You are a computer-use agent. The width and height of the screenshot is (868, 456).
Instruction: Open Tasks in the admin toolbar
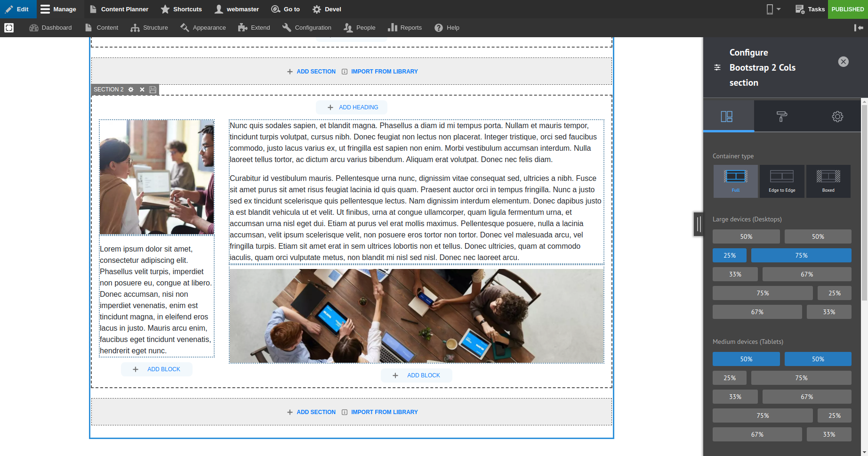click(x=810, y=9)
